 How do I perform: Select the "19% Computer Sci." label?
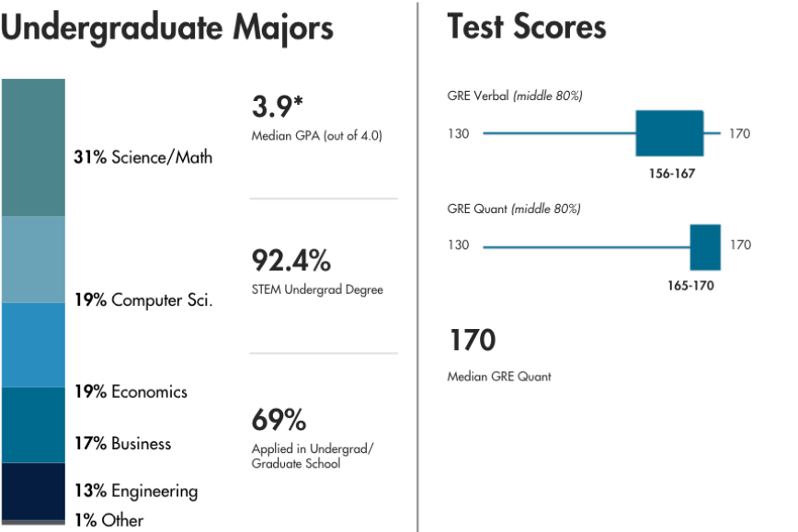[x=143, y=300]
